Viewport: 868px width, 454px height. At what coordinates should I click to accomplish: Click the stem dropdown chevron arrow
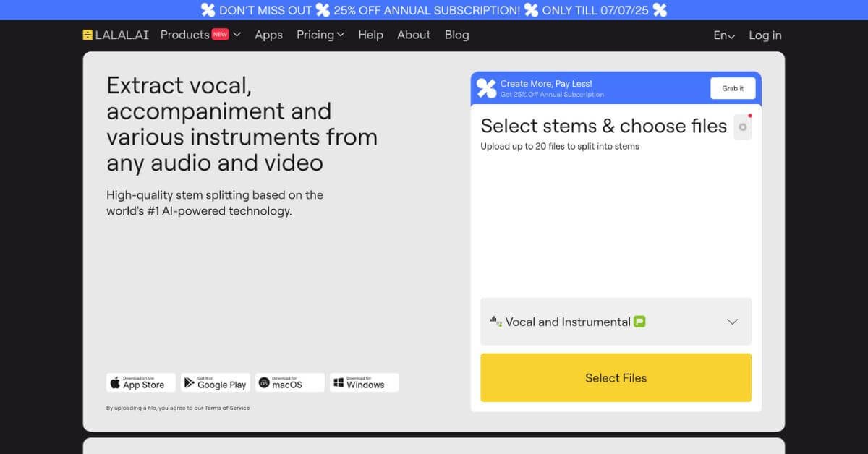coord(732,322)
